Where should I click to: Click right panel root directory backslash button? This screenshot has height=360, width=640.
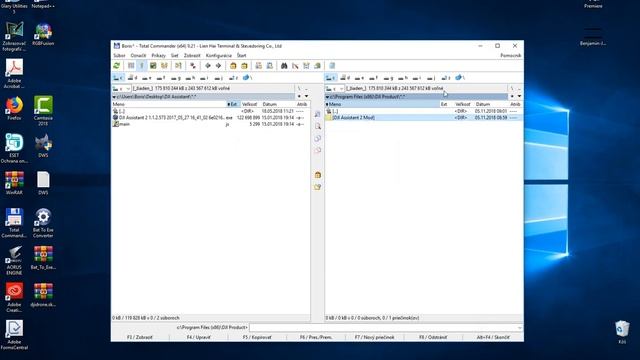pyautogui.click(x=512, y=89)
